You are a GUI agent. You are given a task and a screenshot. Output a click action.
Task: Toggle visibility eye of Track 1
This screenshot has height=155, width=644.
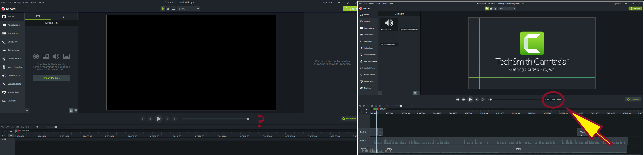[368, 147]
